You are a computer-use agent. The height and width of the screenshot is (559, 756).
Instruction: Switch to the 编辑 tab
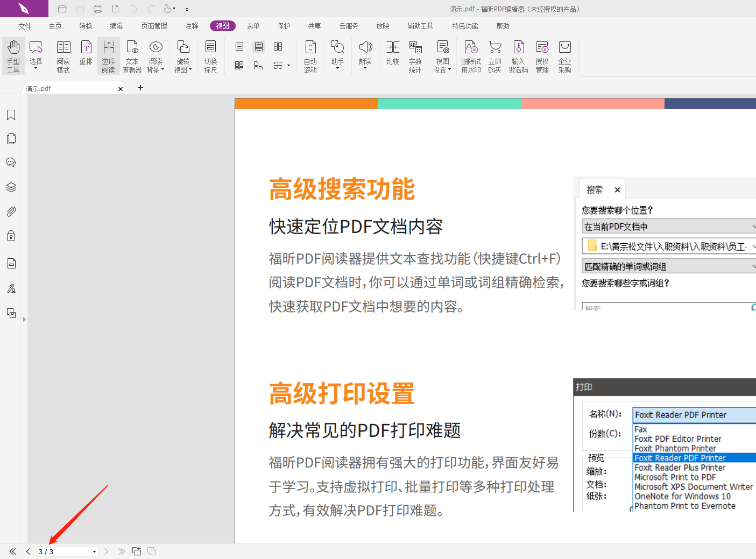[x=117, y=26]
